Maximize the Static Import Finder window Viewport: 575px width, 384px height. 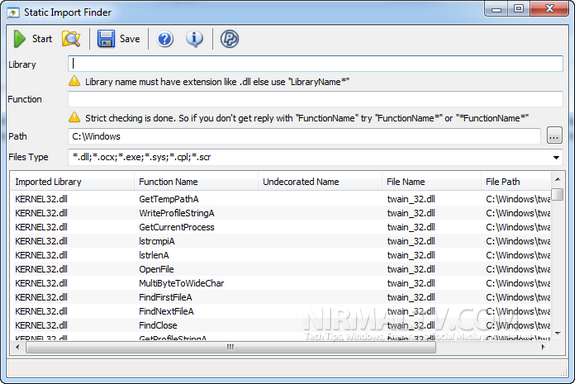tap(519, 9)
